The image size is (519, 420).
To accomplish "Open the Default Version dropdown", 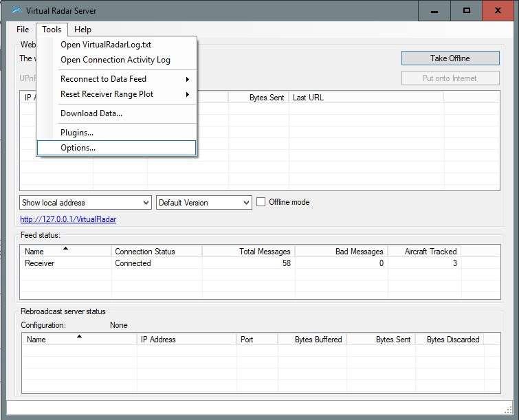I will coord(204,203).
